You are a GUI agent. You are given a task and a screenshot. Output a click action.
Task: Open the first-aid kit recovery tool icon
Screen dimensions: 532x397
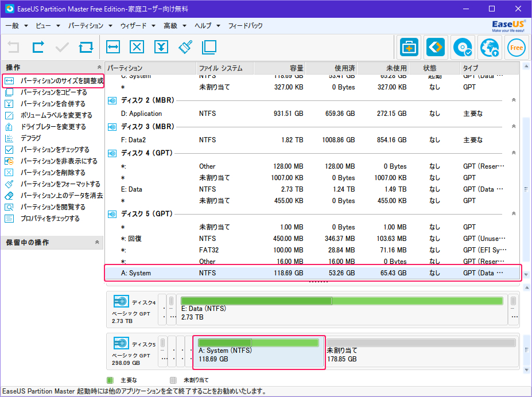pyautogui.click(x=409, y=47)
